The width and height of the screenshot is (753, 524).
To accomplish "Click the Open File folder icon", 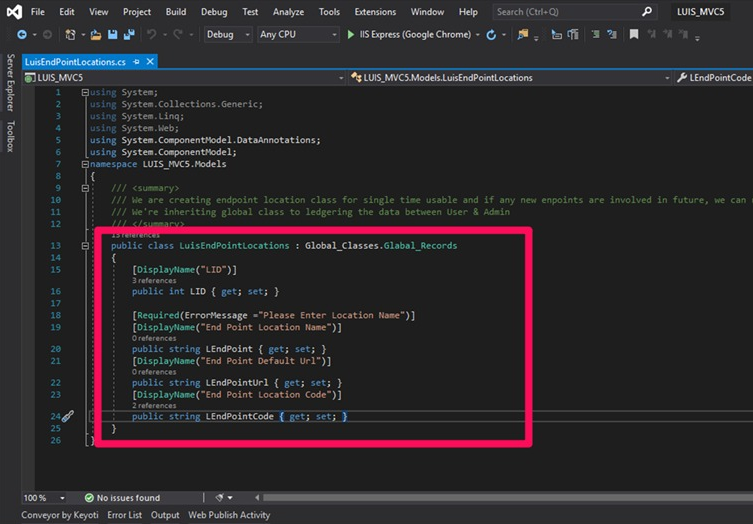I will [96, 34].
